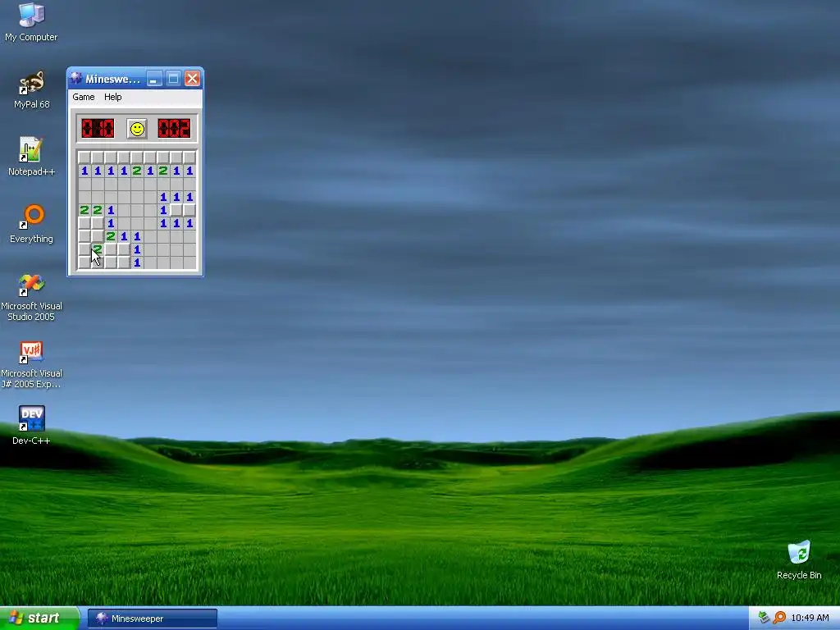Click the network tray icon beside the magnifier

[765, 618]
